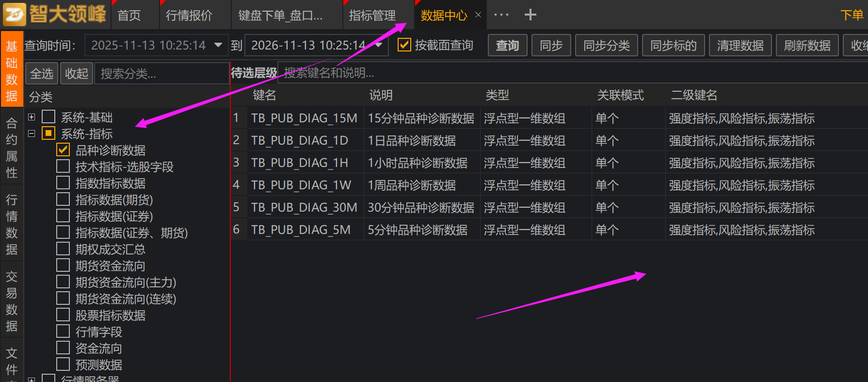Screen dimensions: 868x382
Task: Click the 智大领峰 app logo icon
Action: pyautogui.click(x=15, y=14)
